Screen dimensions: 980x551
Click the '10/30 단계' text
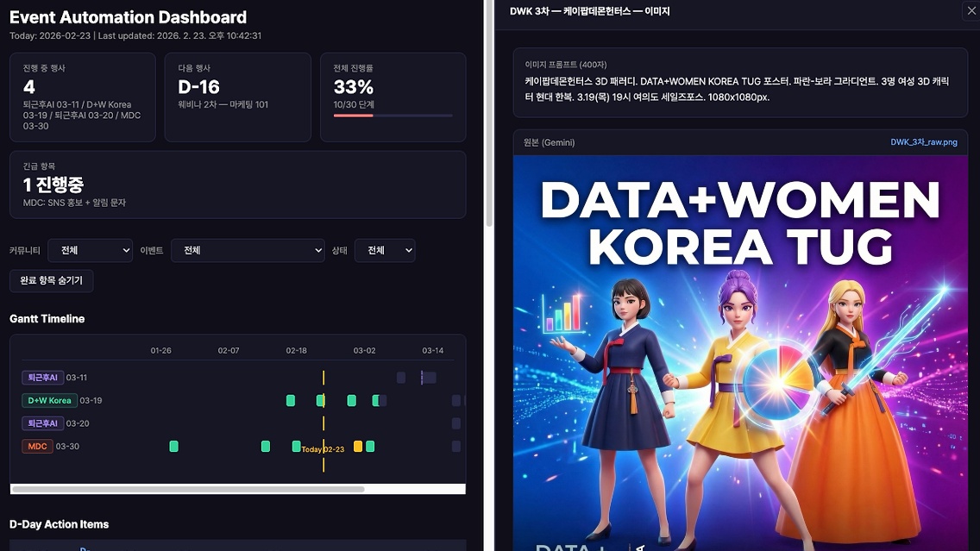pos(354,104)
